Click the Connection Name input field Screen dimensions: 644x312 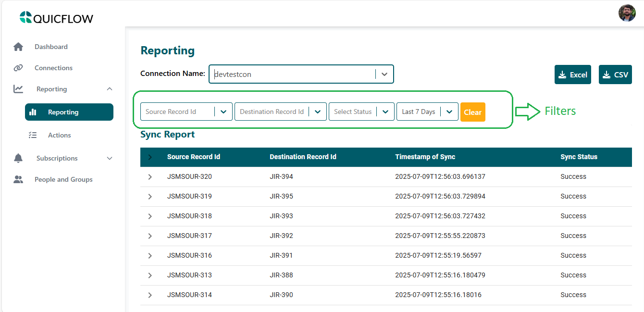click(x=292, y=74)
